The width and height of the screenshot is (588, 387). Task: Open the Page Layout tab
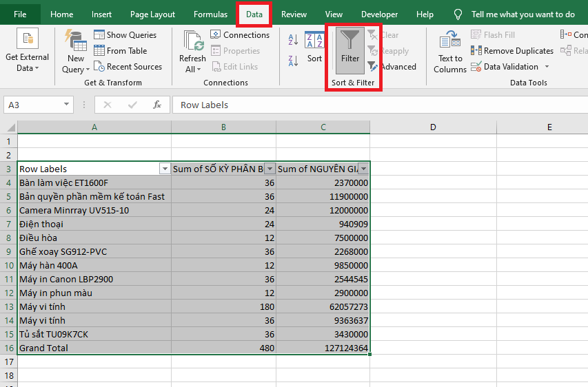[152, 14]
